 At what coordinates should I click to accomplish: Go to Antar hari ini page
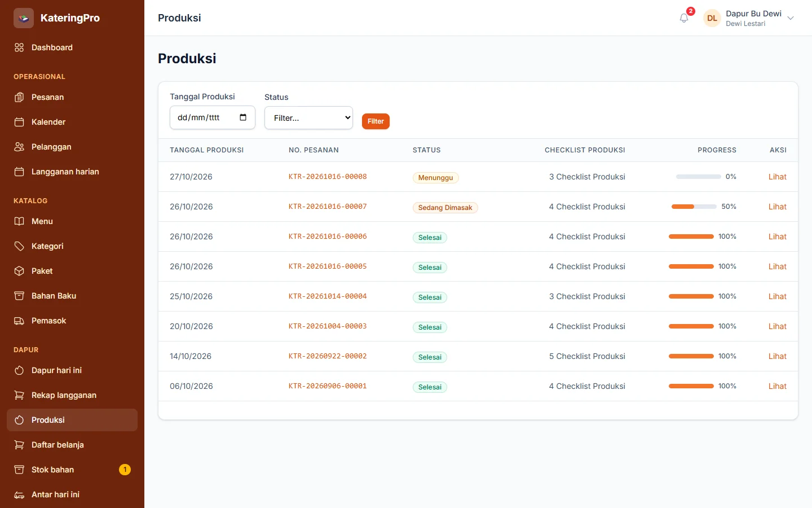pyautogui.click(x=72, y=494)
